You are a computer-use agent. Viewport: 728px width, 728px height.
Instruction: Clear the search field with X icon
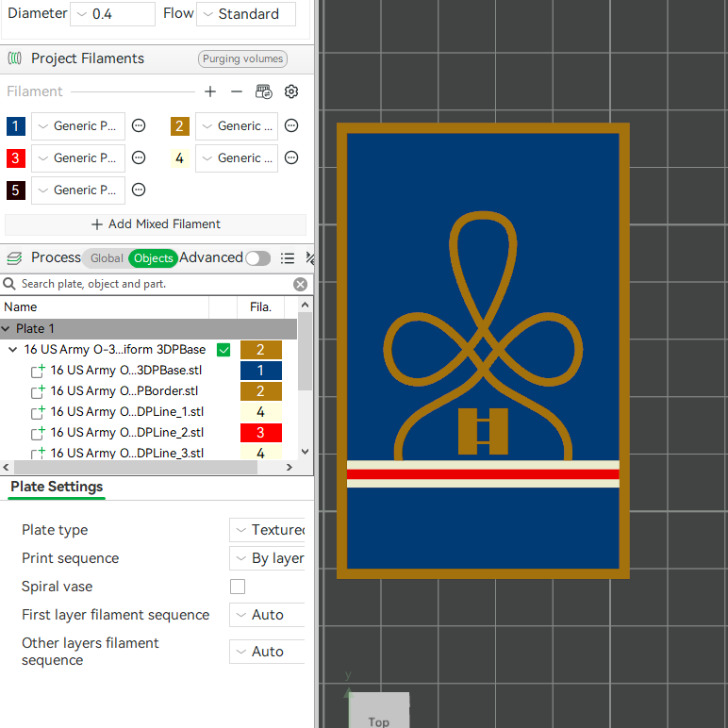pyautogui.click(x=301, y=284)
